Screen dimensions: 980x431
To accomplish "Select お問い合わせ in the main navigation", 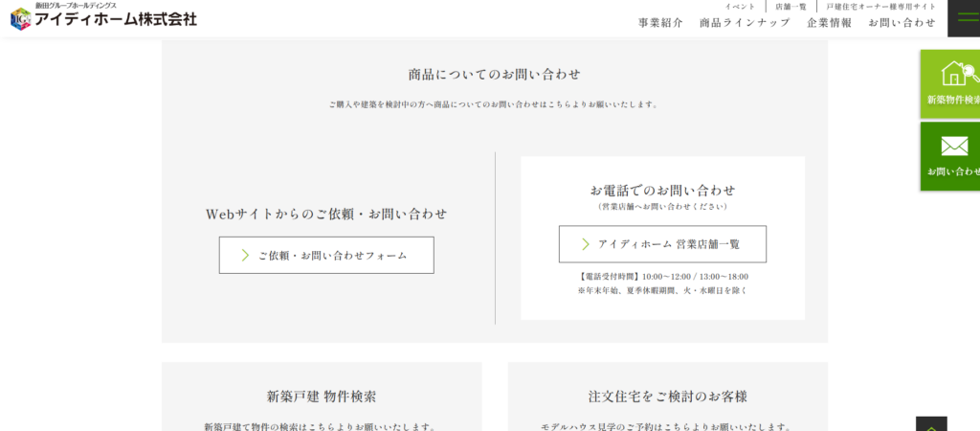I will [902, 23].
